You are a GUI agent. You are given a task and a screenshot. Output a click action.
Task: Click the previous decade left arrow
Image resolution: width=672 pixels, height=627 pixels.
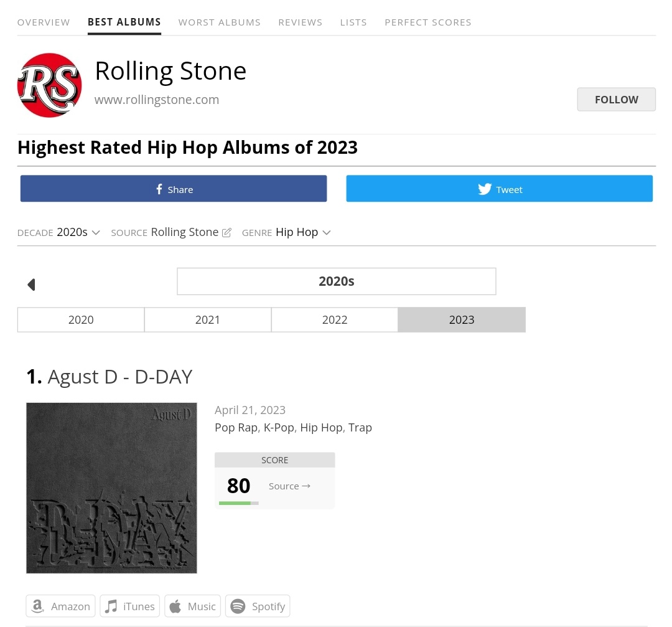(x=31, y=285)
